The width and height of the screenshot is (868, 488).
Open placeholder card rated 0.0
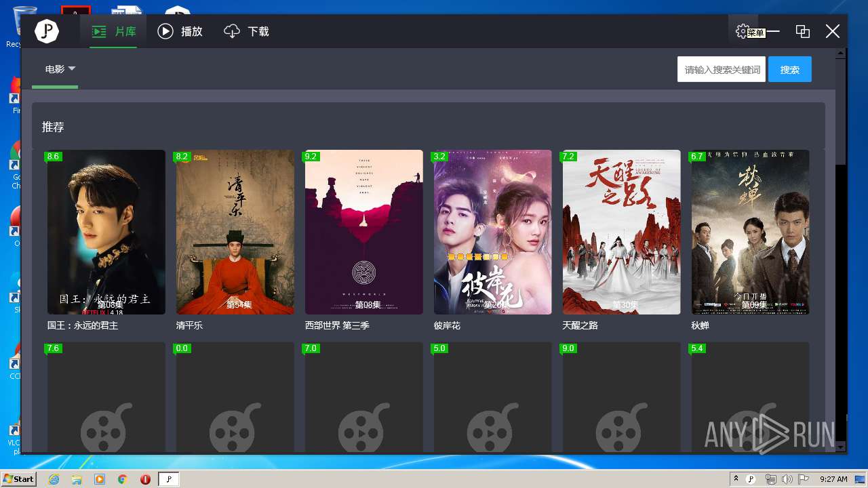[x=235, y=397]
